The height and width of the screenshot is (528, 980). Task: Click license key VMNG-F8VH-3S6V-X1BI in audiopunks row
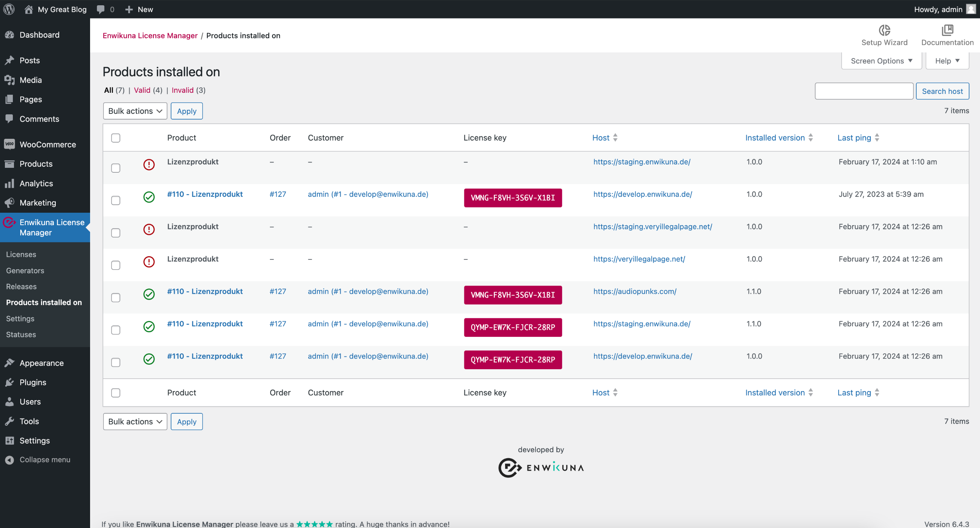click(513, 295)
